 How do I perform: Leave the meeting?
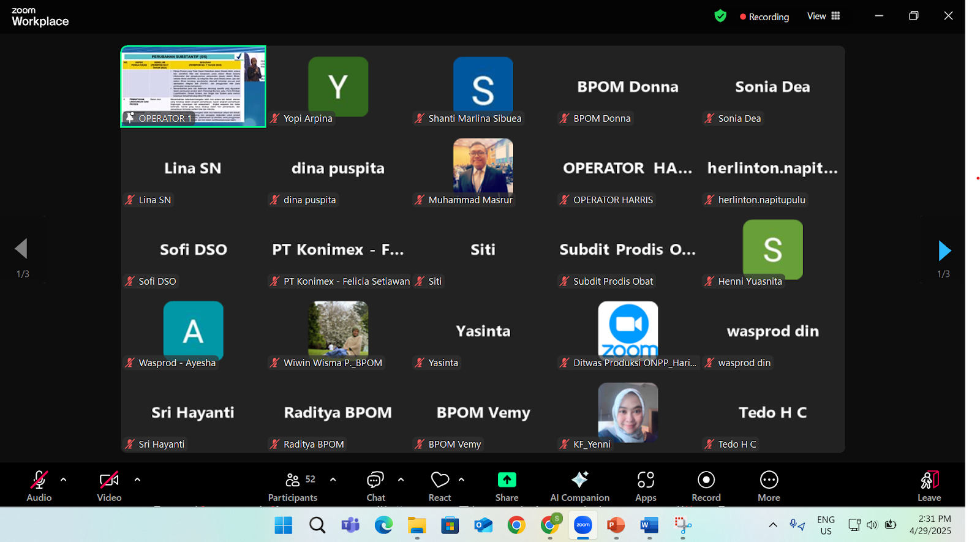pyautogui.click(x=929, y=486)
